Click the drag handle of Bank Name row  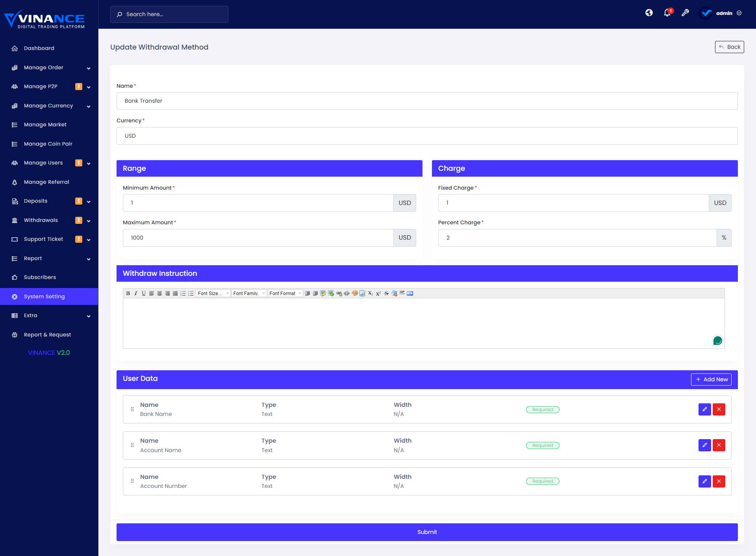(x=132, y=409)
